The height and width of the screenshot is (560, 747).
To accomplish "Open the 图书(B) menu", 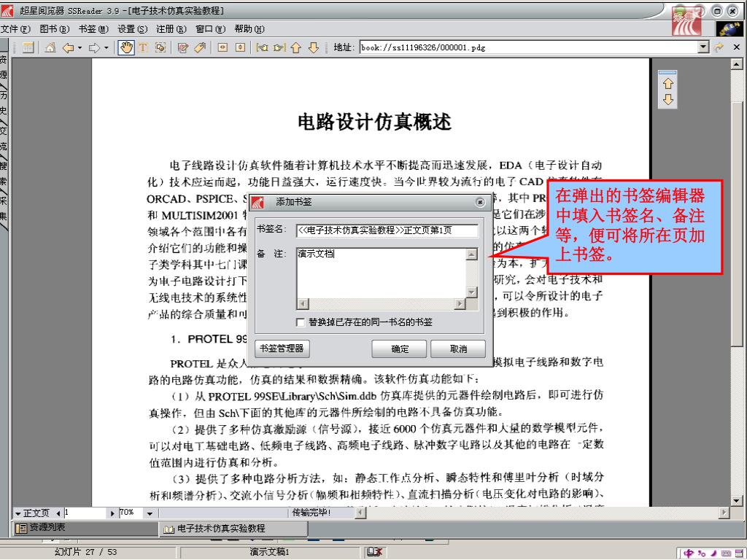I will click(55, 29).
